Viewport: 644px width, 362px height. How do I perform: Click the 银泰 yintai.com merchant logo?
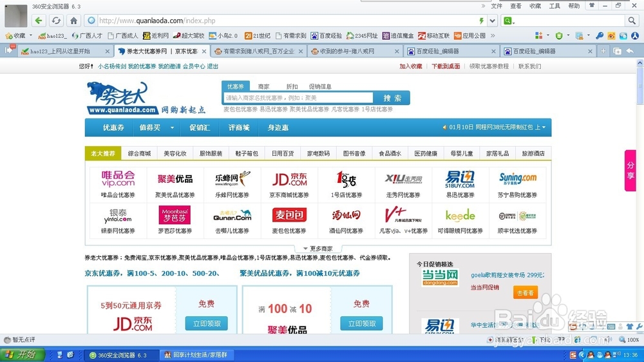point(118,215)
